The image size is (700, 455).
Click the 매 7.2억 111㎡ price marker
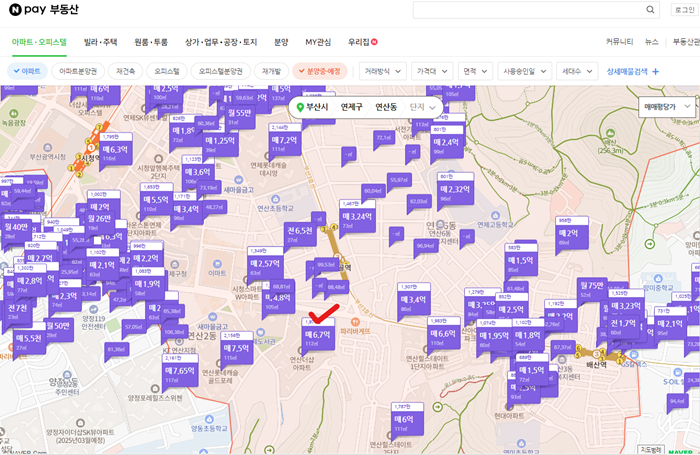(284, 140)
